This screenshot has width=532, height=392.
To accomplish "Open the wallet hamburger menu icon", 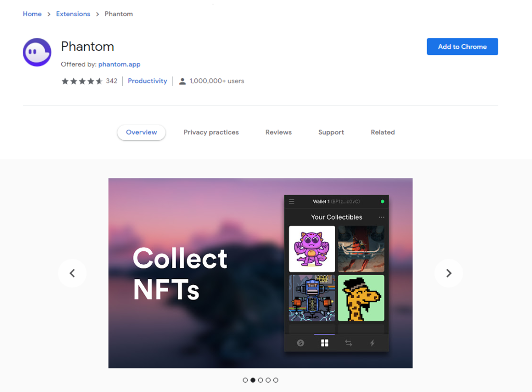I will click(x=291, y=201).
